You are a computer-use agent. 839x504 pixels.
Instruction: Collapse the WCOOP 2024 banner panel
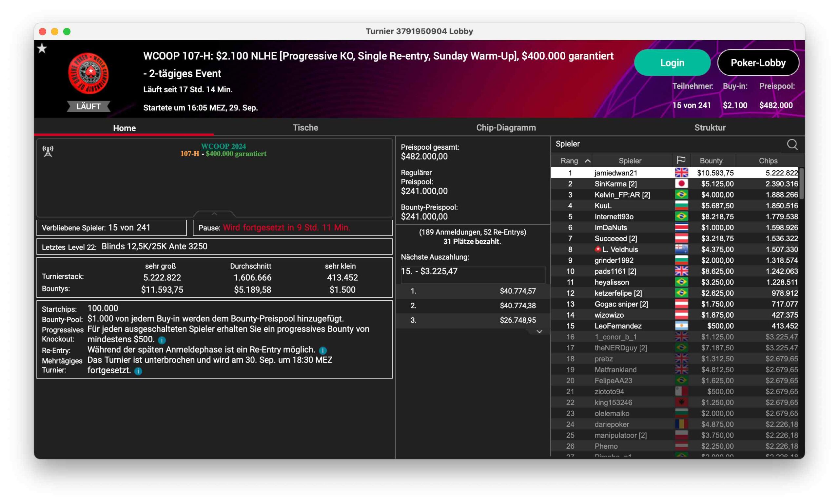click(x=214, y=214)
